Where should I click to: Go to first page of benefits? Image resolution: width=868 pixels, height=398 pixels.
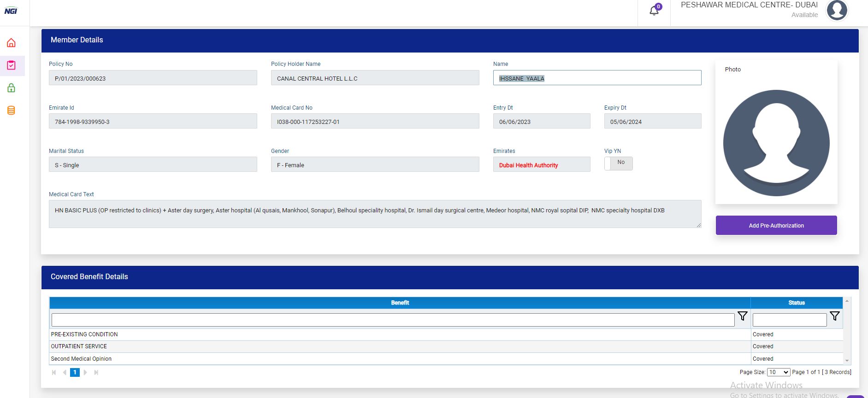pyautogui.click(x=54, y=372)
